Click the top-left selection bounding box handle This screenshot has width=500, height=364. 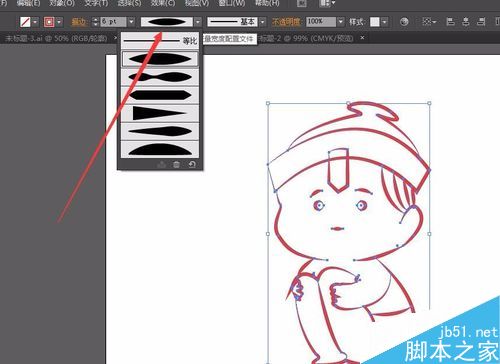(268, 103)
